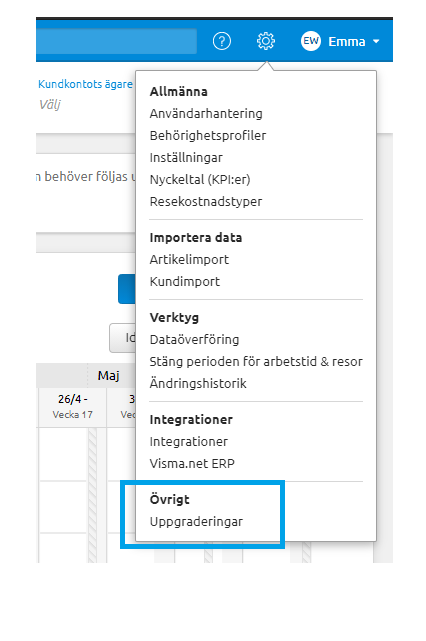Open the Välj selection field
This screenshot has width=426, height=641.
click(50, 105)
